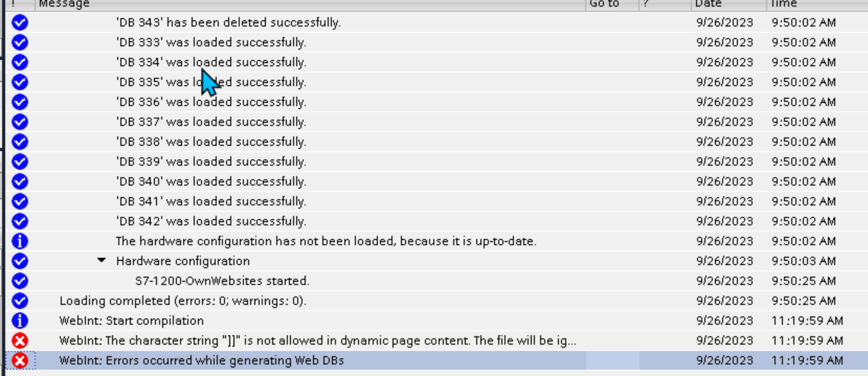Viewport: 868px width, 376px height.
Task: Select the 'DB 342' was loaded message
Action: pos(211,221)
